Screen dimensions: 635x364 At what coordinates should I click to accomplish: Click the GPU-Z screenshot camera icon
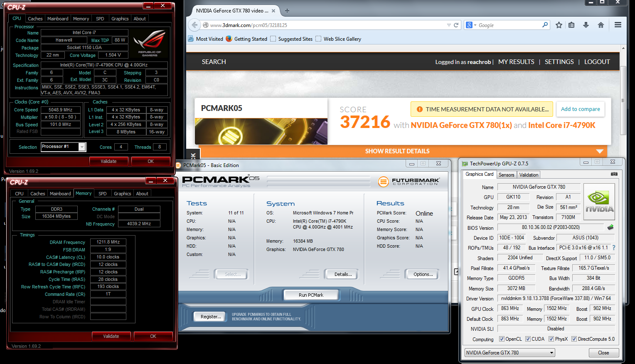[614, 174]
